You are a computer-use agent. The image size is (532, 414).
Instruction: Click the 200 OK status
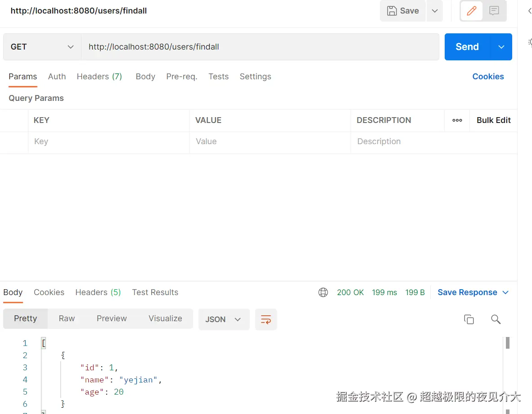point(350,292)
